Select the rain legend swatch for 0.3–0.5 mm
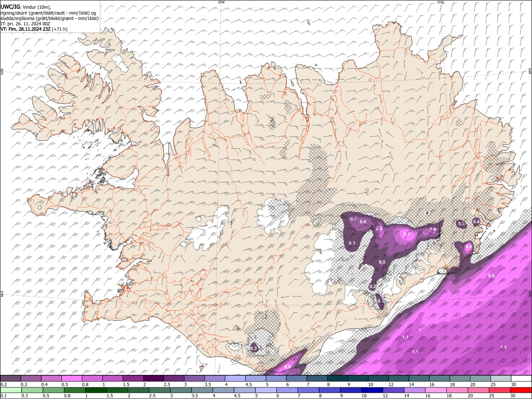Screen dimensions: 532x399 click(32, 390)
